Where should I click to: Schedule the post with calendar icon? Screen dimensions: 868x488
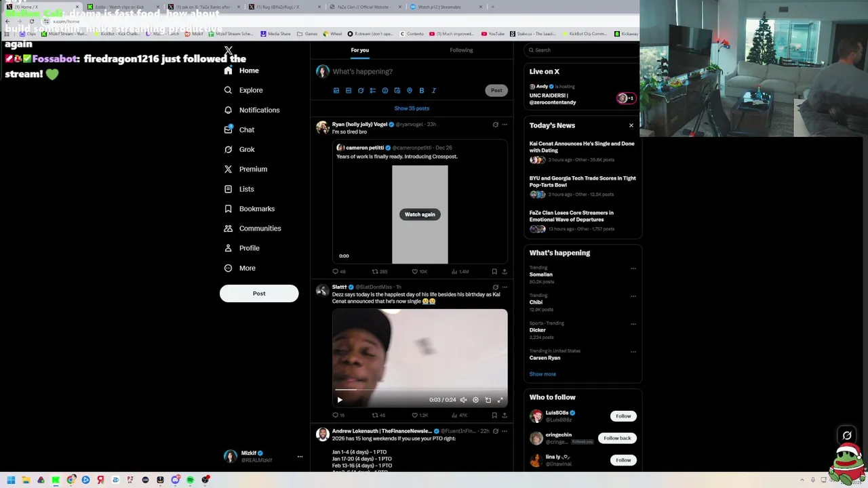pos(397,90)
